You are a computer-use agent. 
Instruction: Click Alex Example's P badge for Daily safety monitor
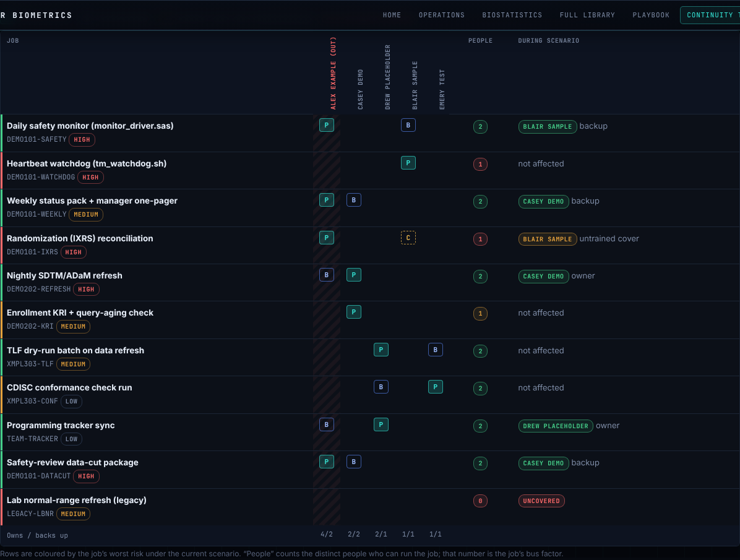point(327,125)
